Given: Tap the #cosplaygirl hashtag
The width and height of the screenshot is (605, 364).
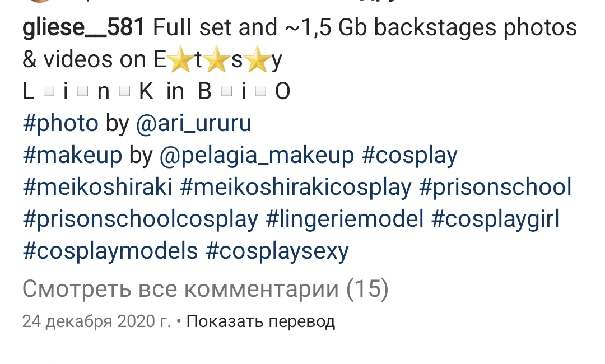Looking at the screenshot, I should tap(495, 220).
